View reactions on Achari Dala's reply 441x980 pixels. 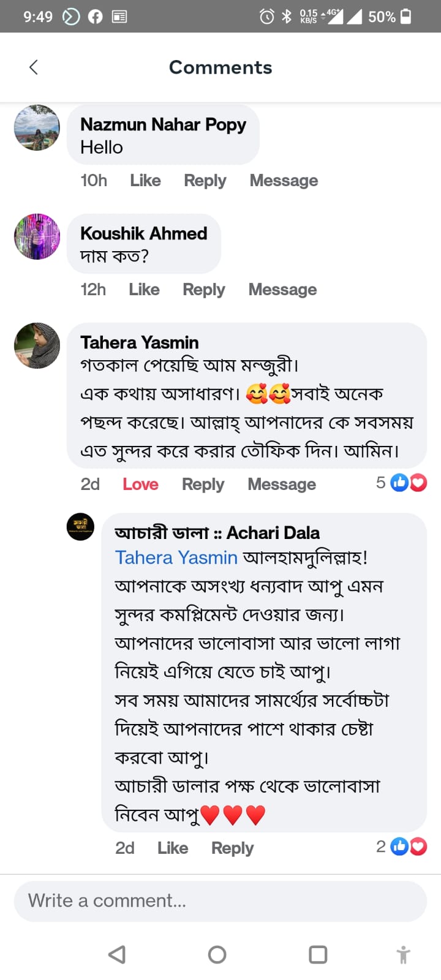click(402, 847)
